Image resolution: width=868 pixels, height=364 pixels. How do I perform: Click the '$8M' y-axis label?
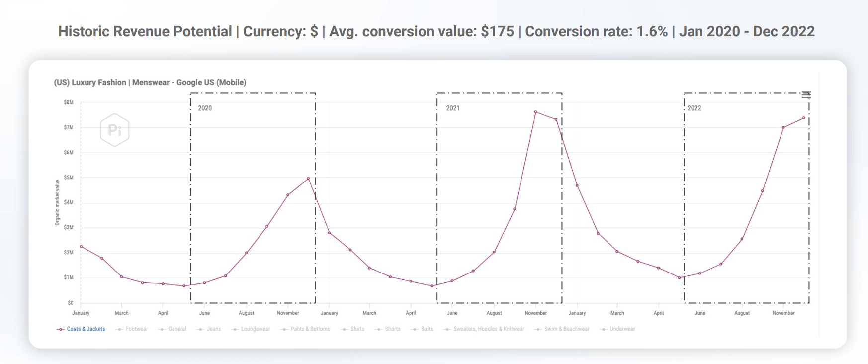point(69,102)
